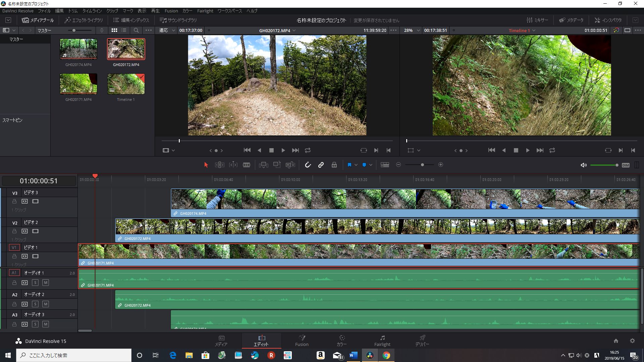Adjust the timeline zoom slider
The image size is (644, 362).
coord(422,165)
